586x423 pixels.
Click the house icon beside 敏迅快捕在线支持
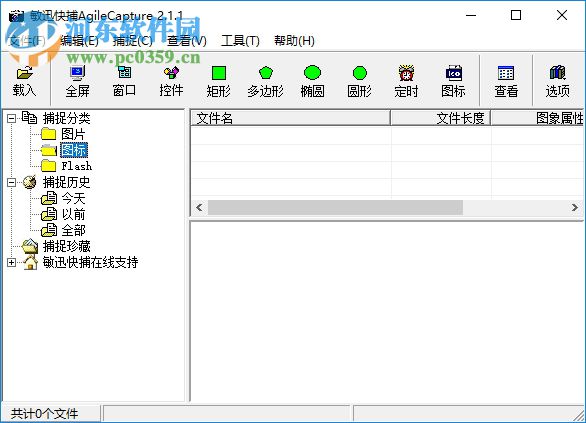(31, 262)
